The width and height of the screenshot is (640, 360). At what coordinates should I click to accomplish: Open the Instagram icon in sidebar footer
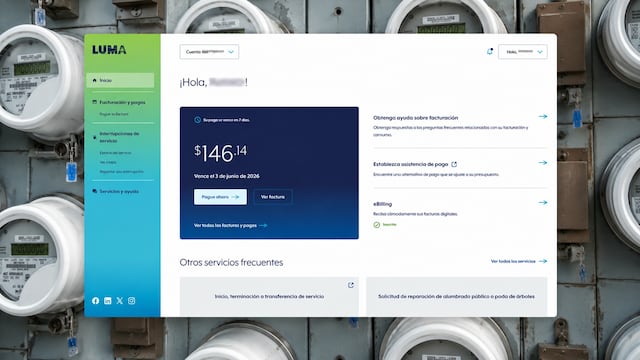click(x=131, y=301)
